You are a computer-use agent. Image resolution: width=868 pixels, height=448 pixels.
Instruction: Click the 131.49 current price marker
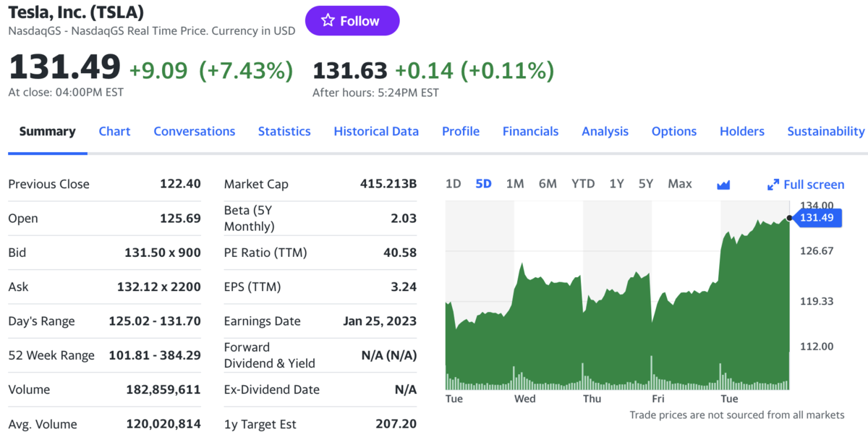pos(817,217)
